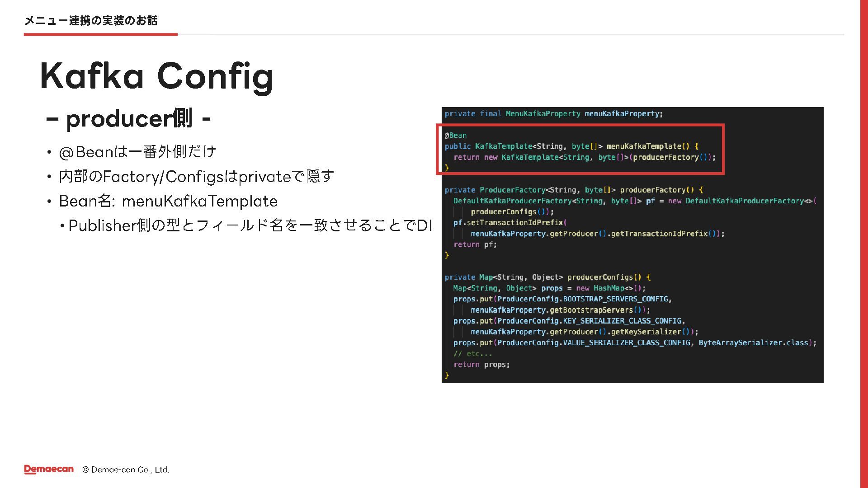Click the '@Bean' annotation in the code
Viewport: 868px width, 488px height.
pos(456,136)
